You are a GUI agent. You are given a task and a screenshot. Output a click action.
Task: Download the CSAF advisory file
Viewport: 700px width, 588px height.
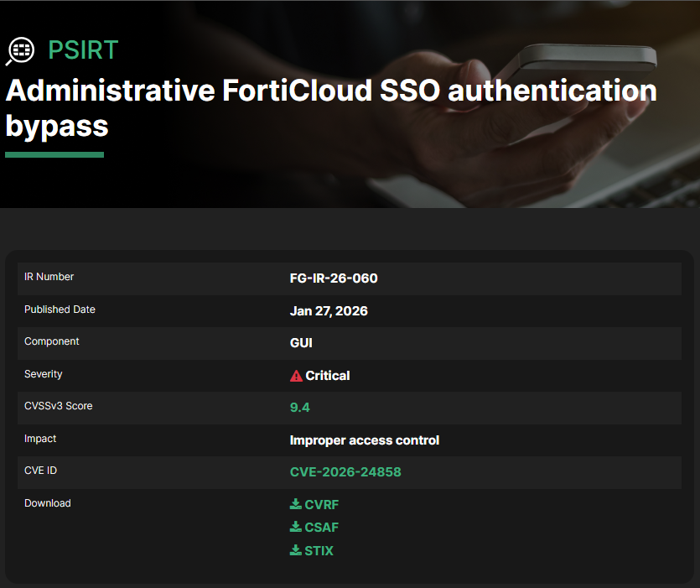point(322,528)
